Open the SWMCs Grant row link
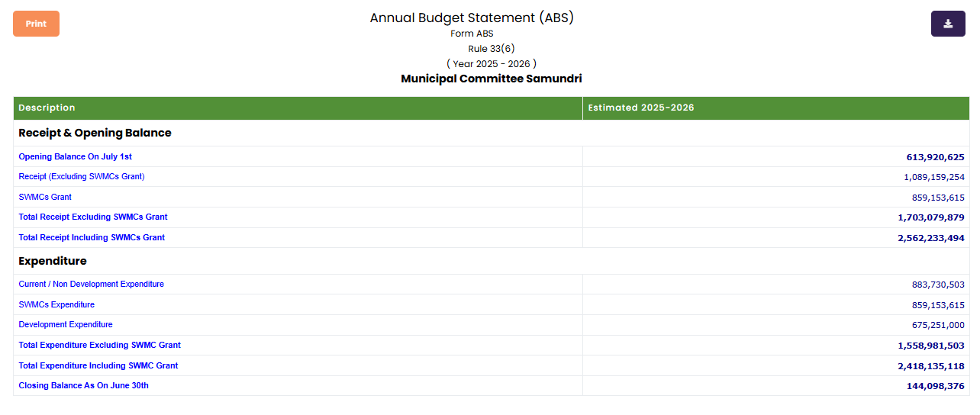Viewport: 980px width, 415px height. (45, 197)
